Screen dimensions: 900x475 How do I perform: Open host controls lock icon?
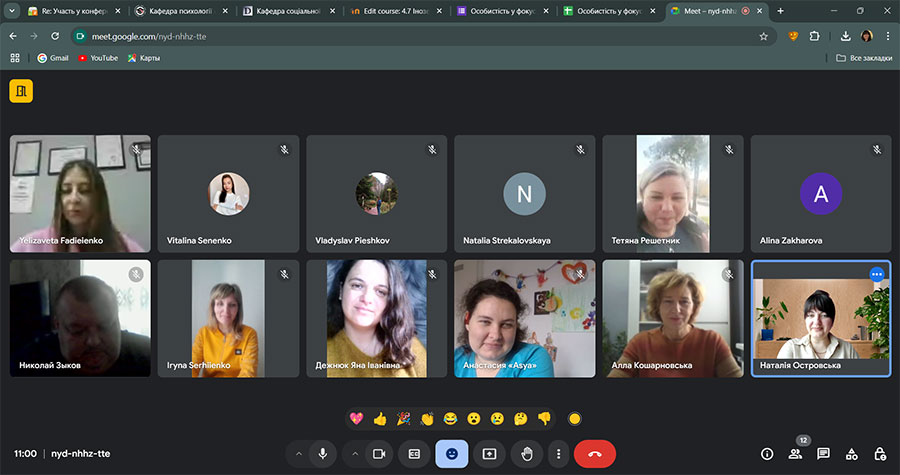880,454
